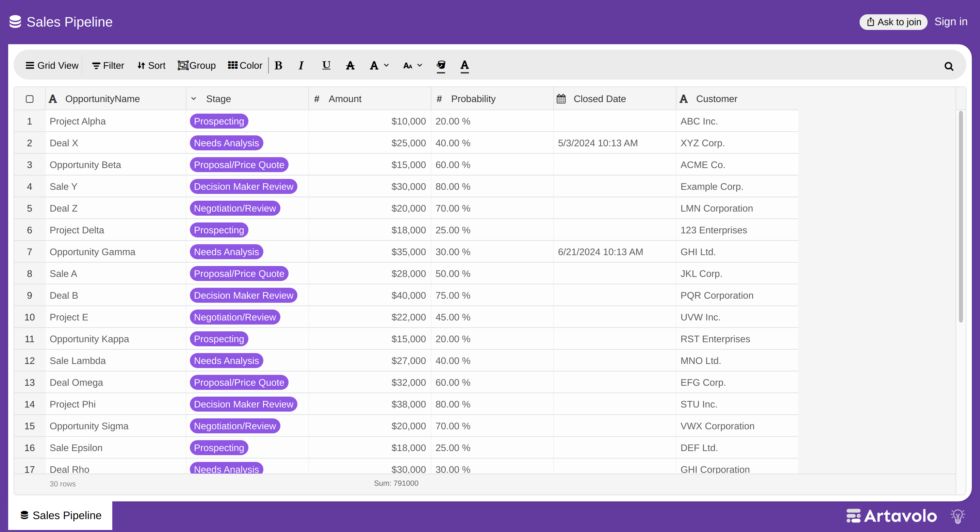The height and width of the screenshot is (532, 980).
Task: Open the fill color picker
Action: click(441, 65)
